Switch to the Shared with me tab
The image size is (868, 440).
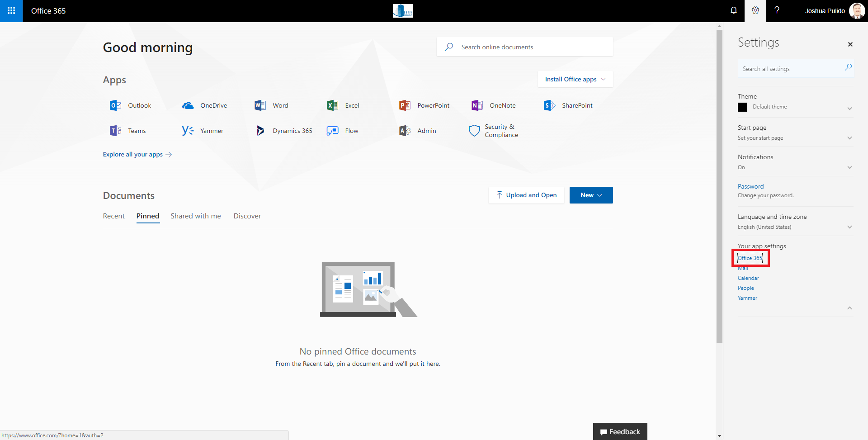pos(196,216)
